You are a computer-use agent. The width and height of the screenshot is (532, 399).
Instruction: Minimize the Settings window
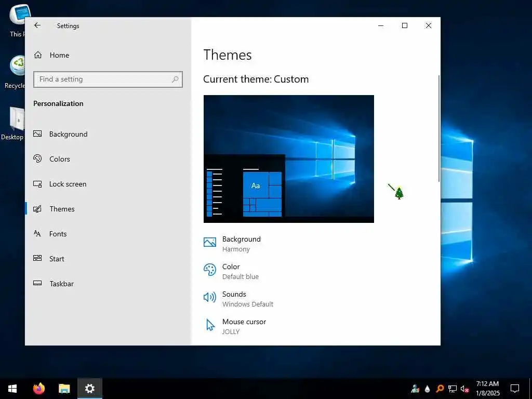click(x=381, y=25)
